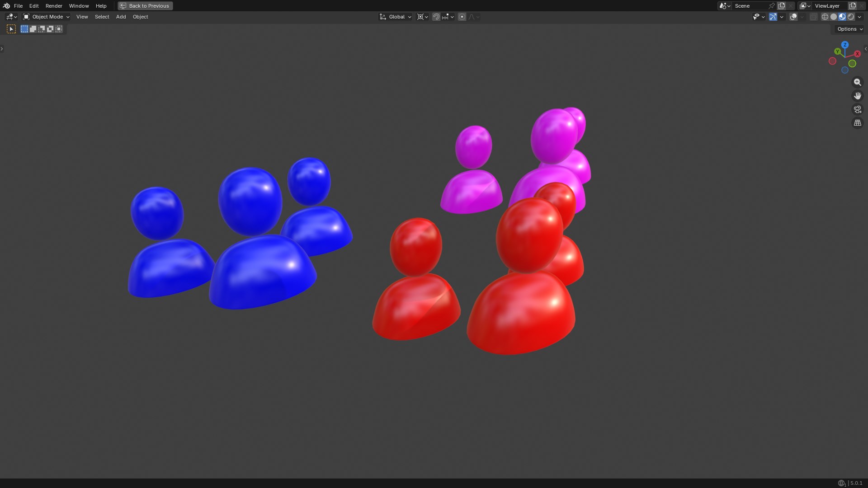Open the viewport View menu
Viewport: 868px width, 488px height.
click(82, 17)
